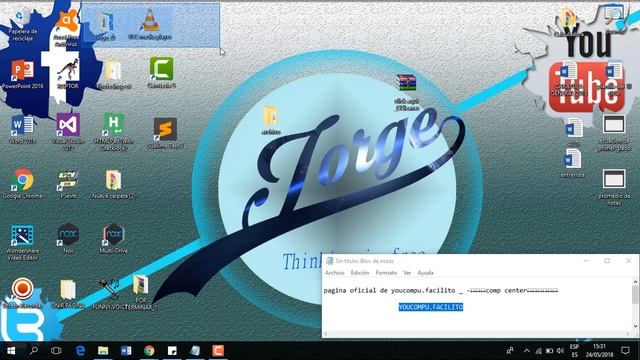
Task: Open the Action Center notifications icon
Action: (625, 351)
